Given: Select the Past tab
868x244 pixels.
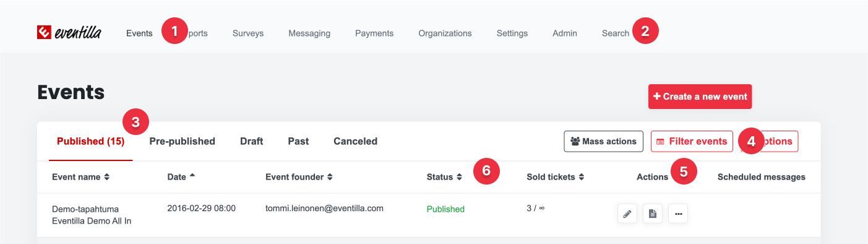Looking at the screenshot, I should point(298,141).
